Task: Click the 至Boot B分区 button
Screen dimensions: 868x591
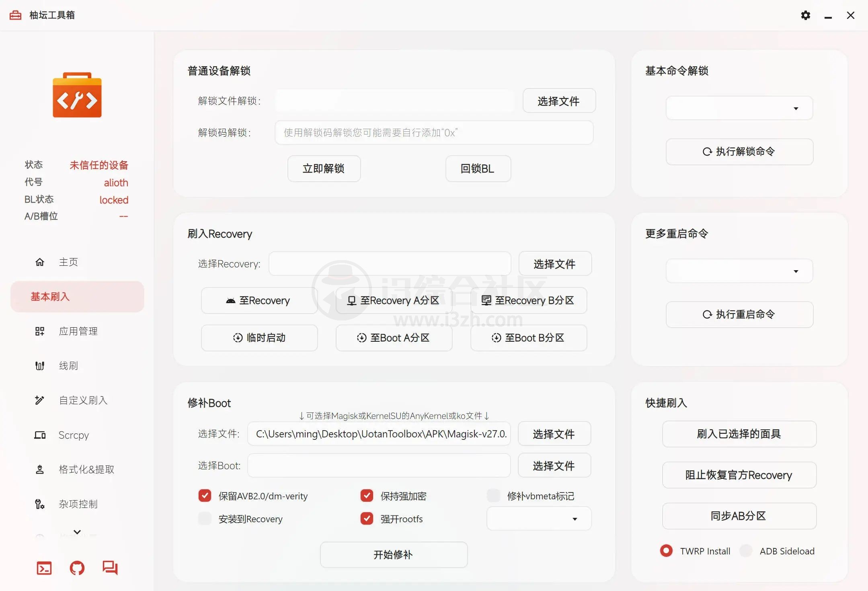Action: tap(529, 338)
